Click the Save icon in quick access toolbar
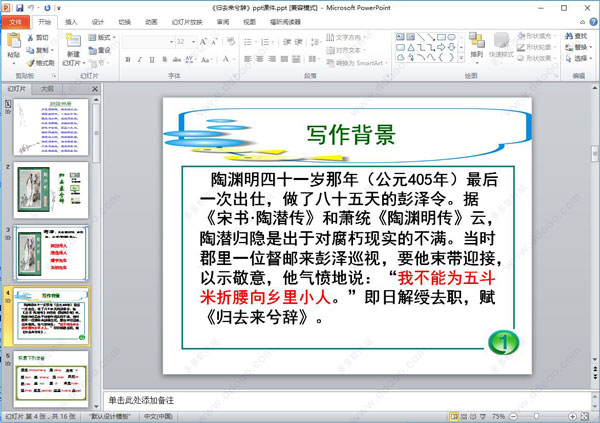600x423 pixels. [x=19, y=6]
